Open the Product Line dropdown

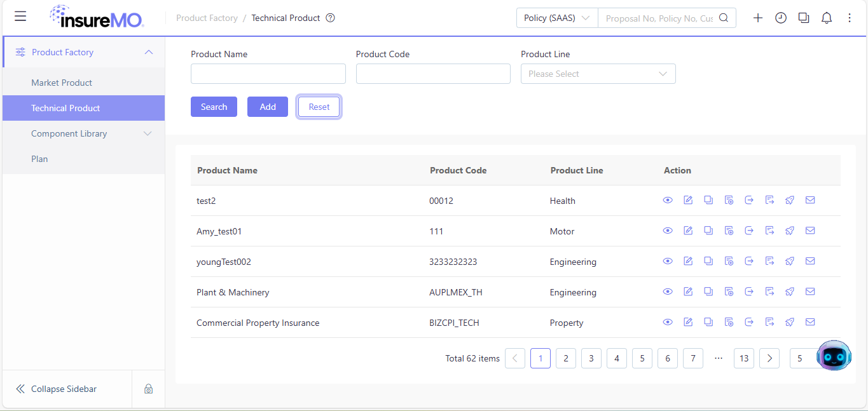pos(598,74)
